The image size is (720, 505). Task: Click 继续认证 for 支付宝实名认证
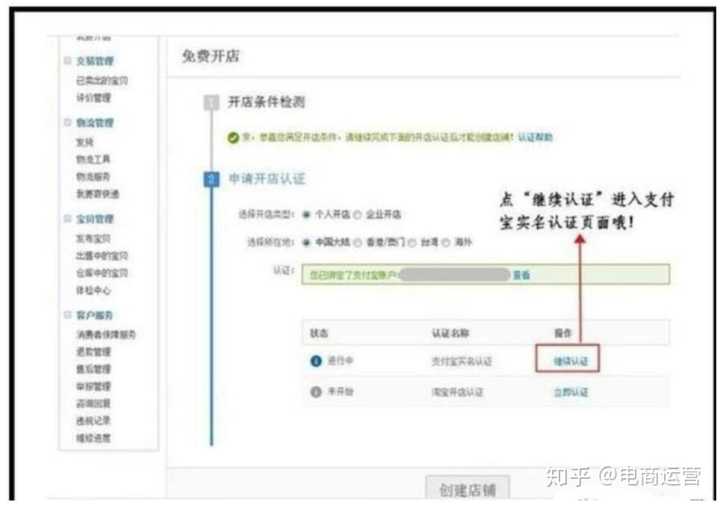point(570,361)
